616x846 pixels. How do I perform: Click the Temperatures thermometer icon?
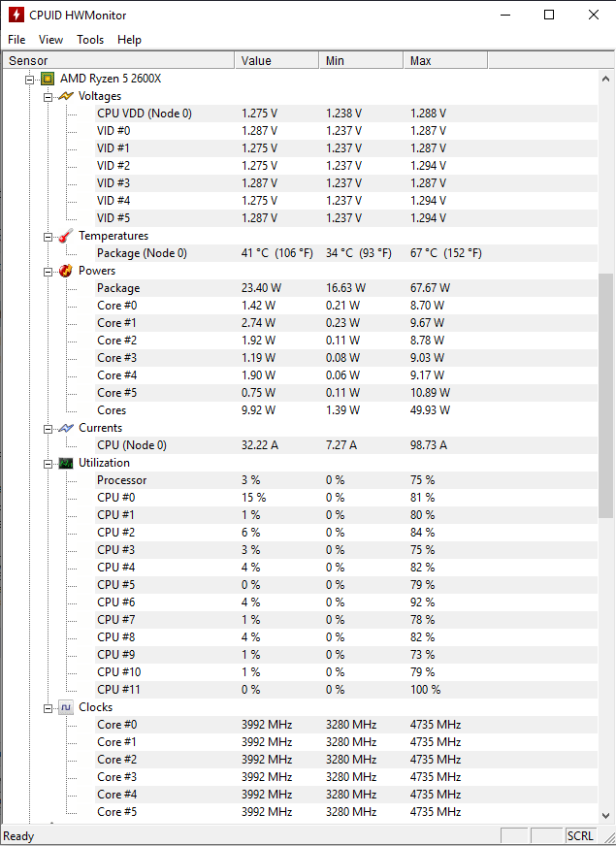pos(65,236)
